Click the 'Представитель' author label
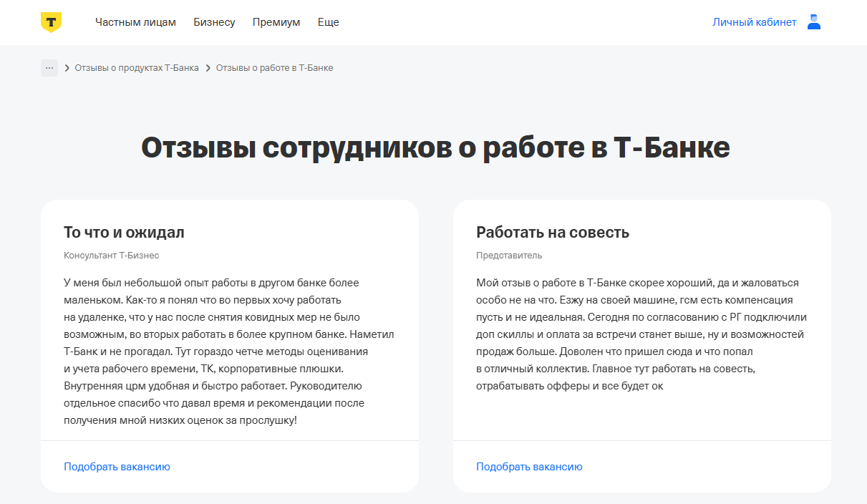This screenshot has height=504, width=867. pos(509,256)
